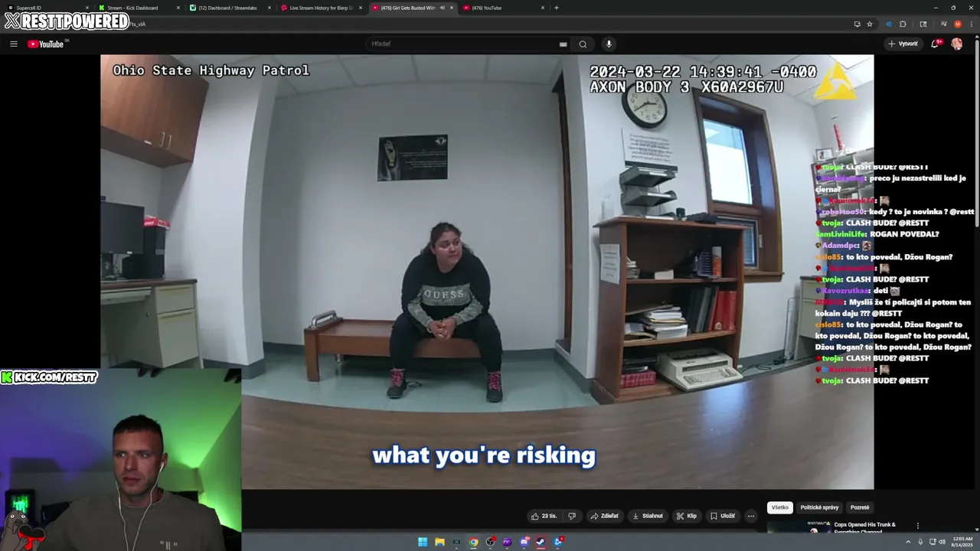Image resolution: width=980 pixels, height=551 pixels.
Task: Click the Zdieľať share button
Action: point(604,516)
